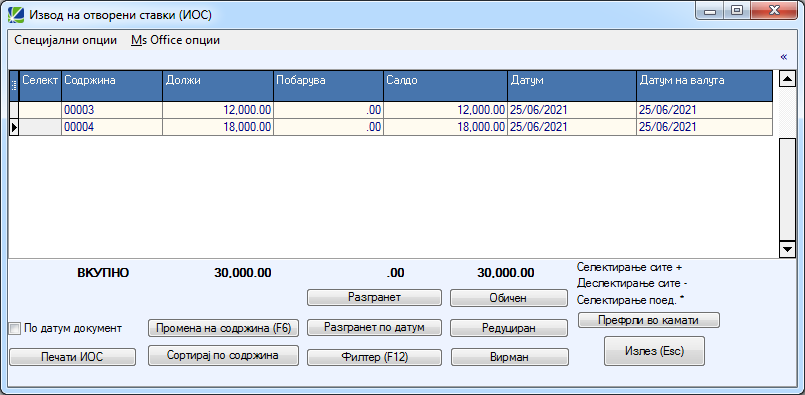The height and width of the screenshot is (395, 805).
Task: Click the Селектирање сите + text
Action: tap(629, 267)
